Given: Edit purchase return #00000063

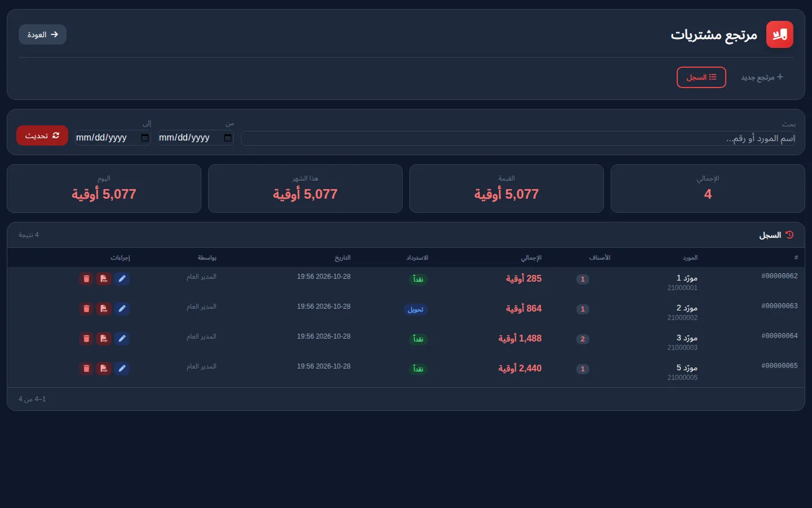Looking at the screenshot, I should point(122,309).
